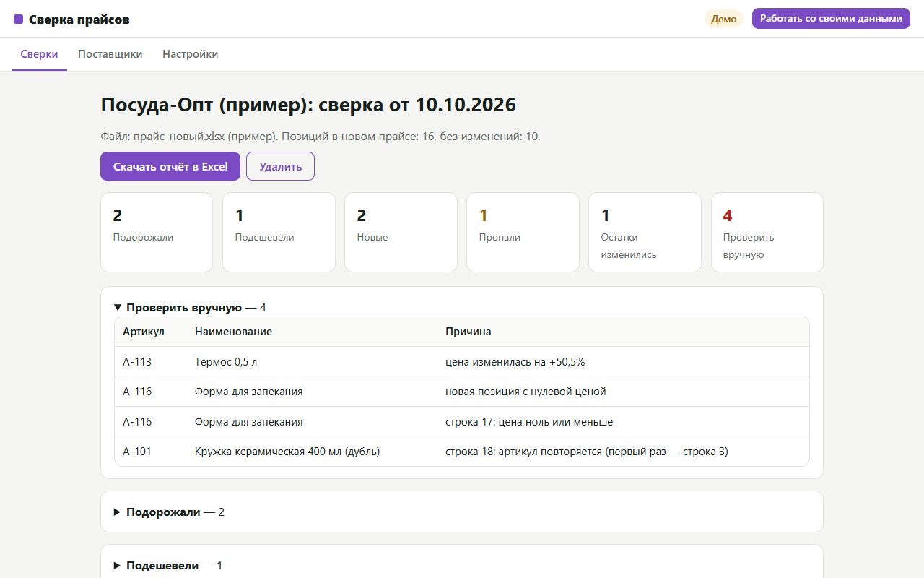Viewport: 924px width, 578px height.
Task: Select the Проверить вручную summary card
Action: coord(767,232)
